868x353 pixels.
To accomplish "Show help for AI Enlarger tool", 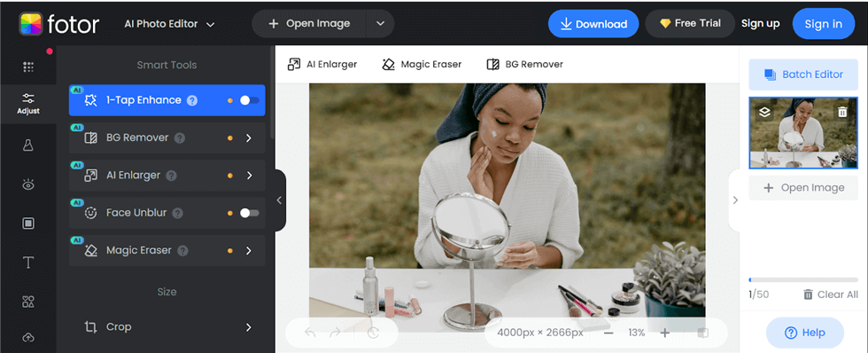I will click(x=172, y=176).
